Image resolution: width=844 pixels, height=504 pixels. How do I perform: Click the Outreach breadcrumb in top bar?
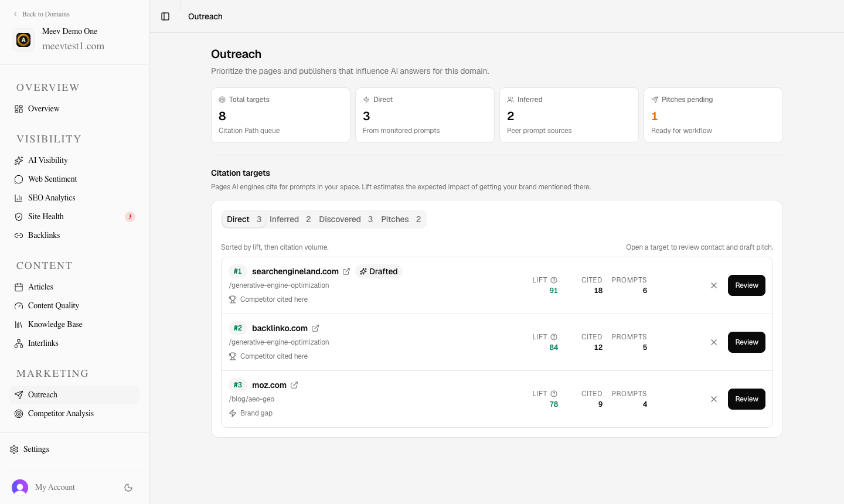tap(205, 16)
